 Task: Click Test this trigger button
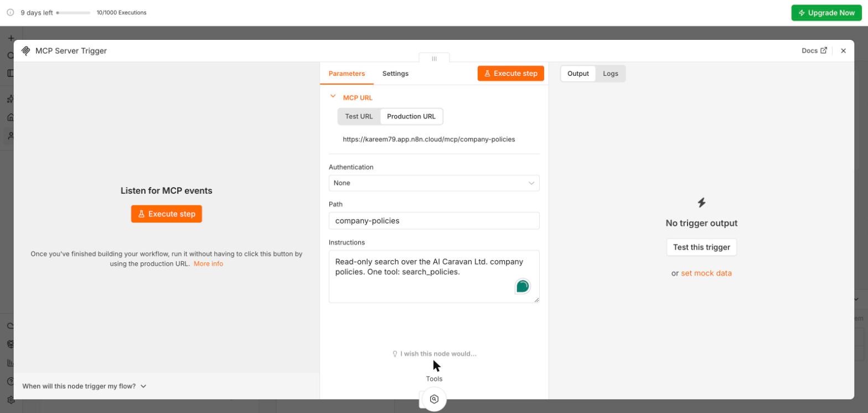coord(701,247)
